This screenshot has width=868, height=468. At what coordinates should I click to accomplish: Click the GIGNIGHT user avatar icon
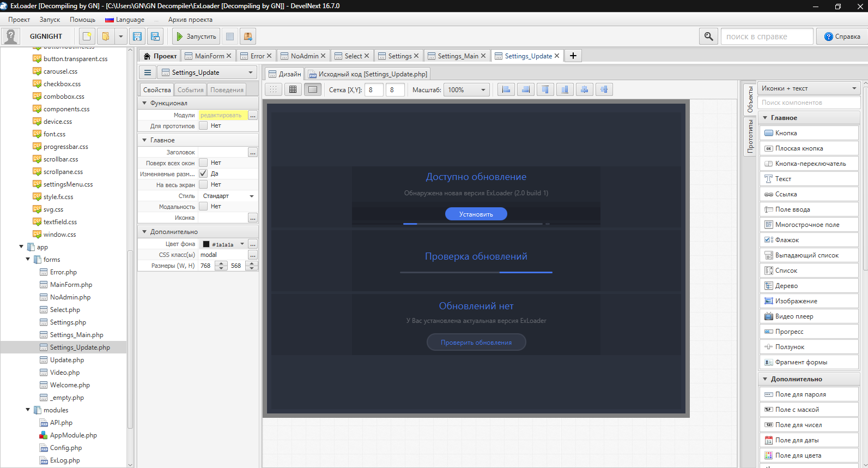pos(10,37)
